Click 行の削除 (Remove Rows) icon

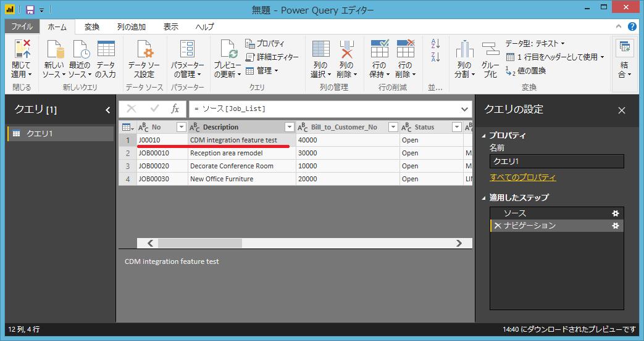coord(406,49)
